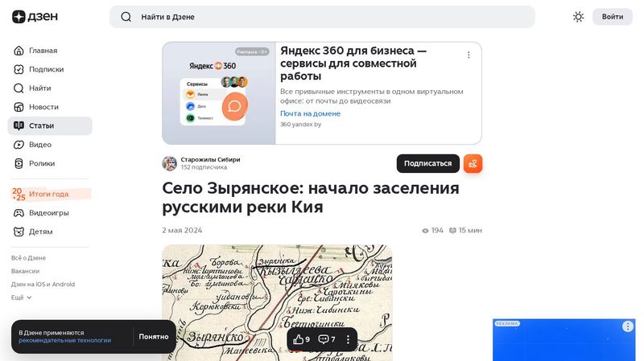Expand the Ещё footer dropdown

(x=22, y=297)
